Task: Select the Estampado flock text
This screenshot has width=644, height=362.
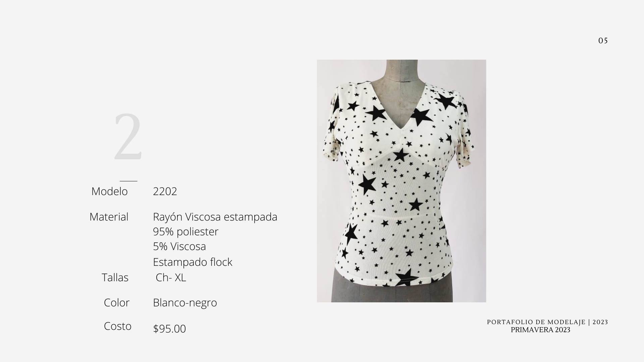Action: (193, 262)
